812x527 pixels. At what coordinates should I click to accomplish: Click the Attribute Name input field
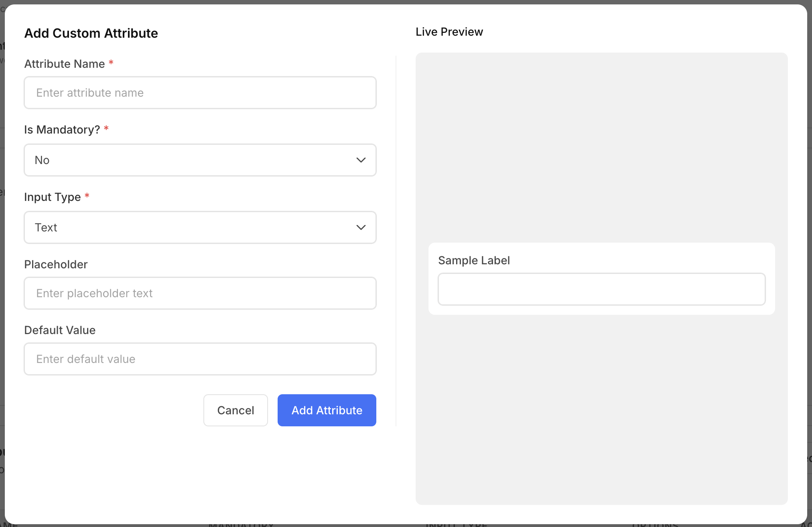[x=200, y=93]
